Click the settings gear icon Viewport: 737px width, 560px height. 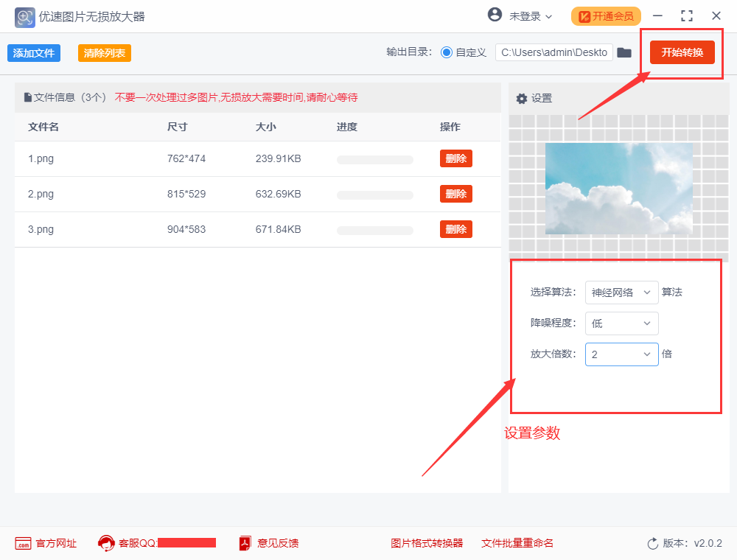click(x=522, y=99)
